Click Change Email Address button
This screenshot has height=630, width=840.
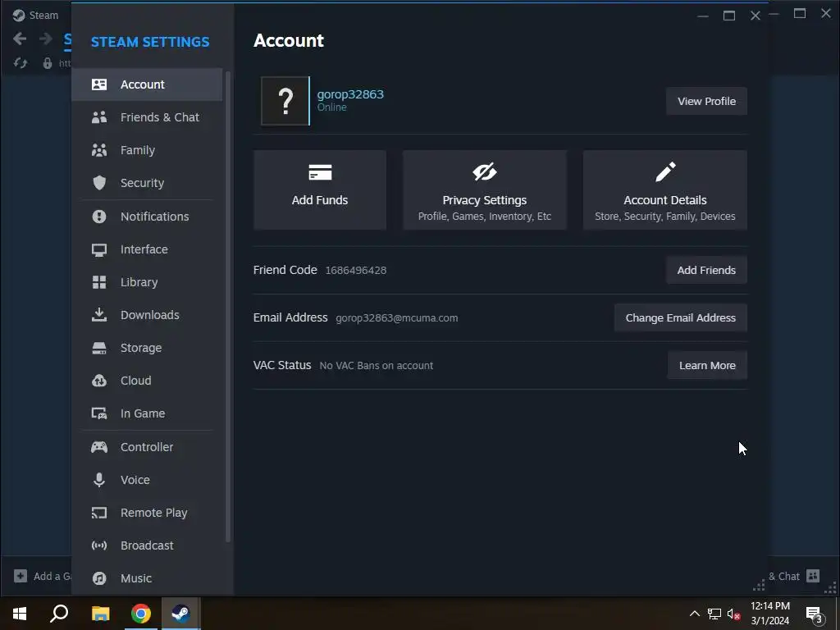click(680, 317)
